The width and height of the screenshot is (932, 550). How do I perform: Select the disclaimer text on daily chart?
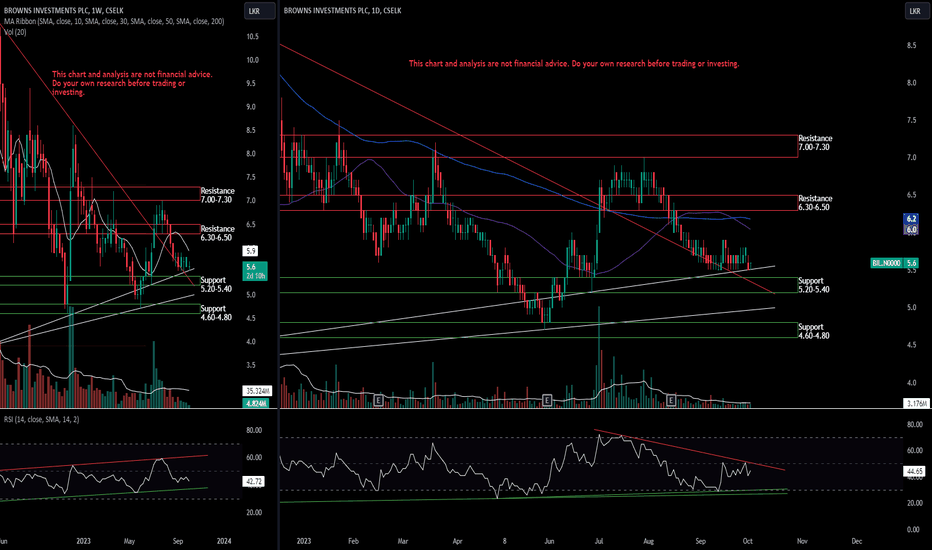pyautogui.click(x=574, y=63)
